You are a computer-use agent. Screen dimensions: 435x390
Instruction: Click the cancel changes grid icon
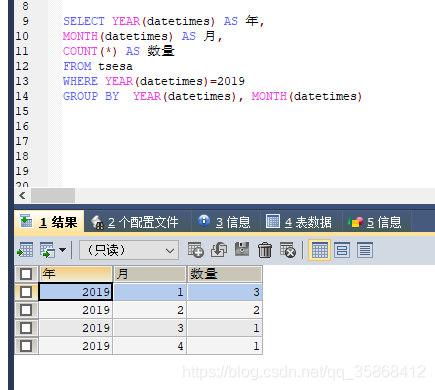[288, 250]
